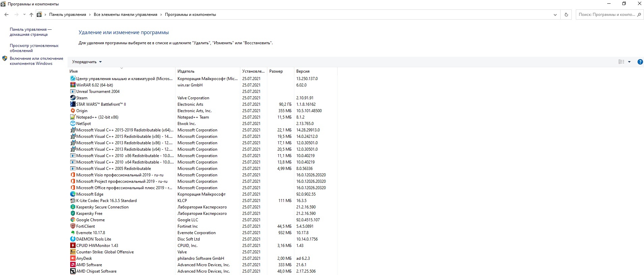Click the Notepad++ program icon

click(x=73, y=117)
